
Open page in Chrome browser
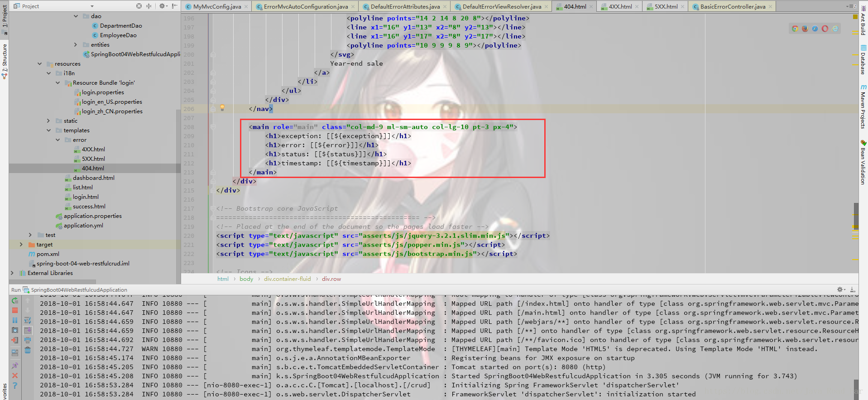795,29
